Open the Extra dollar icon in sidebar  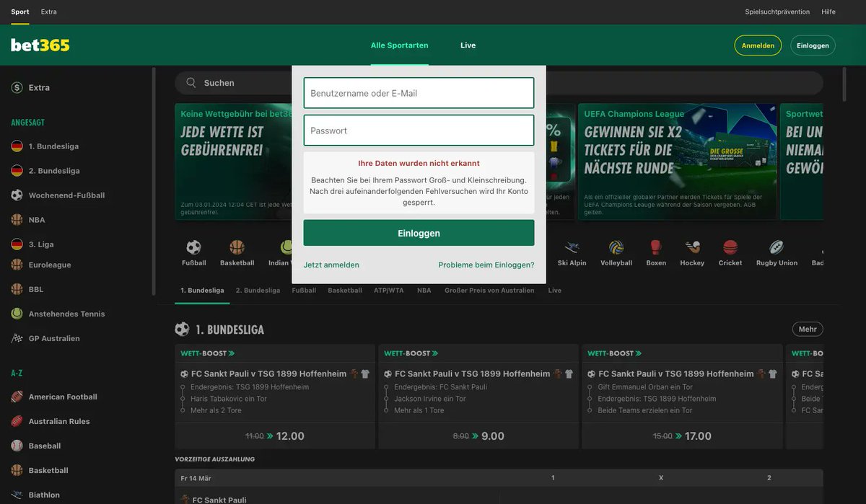click(17, 87)
